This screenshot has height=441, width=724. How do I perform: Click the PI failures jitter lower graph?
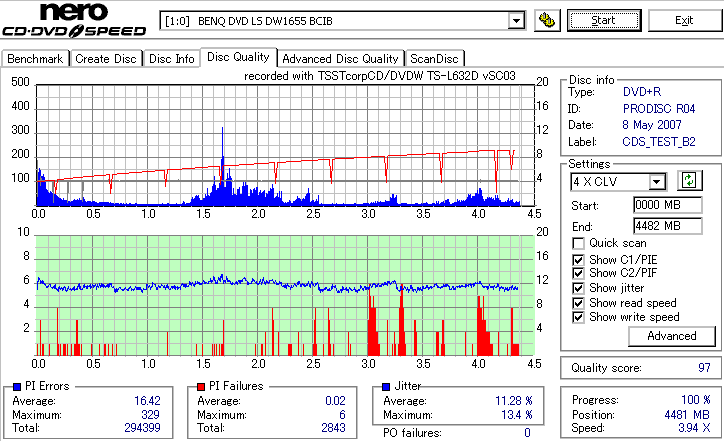285,296
